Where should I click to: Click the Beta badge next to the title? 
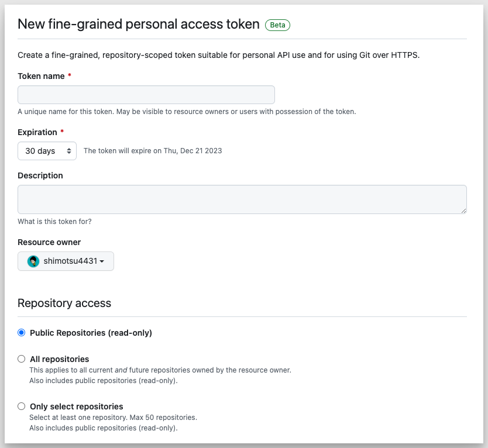point(277,25)
